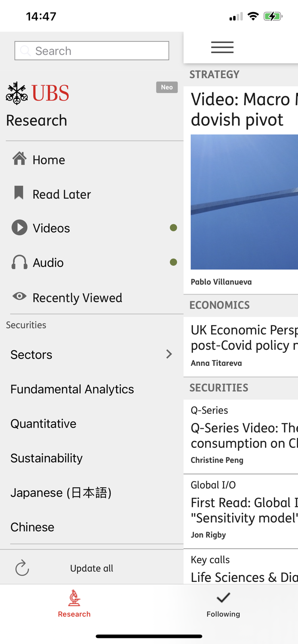Click the Search input field
The width and height of the screenshot is (298, 644).
pos(92,51)
